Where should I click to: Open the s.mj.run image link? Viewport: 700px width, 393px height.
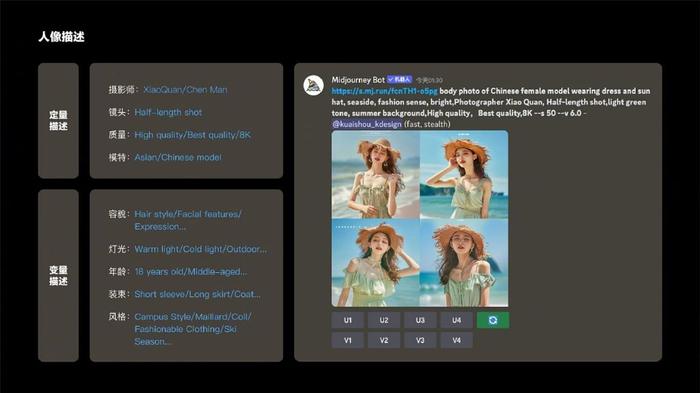tap(384, 91)
